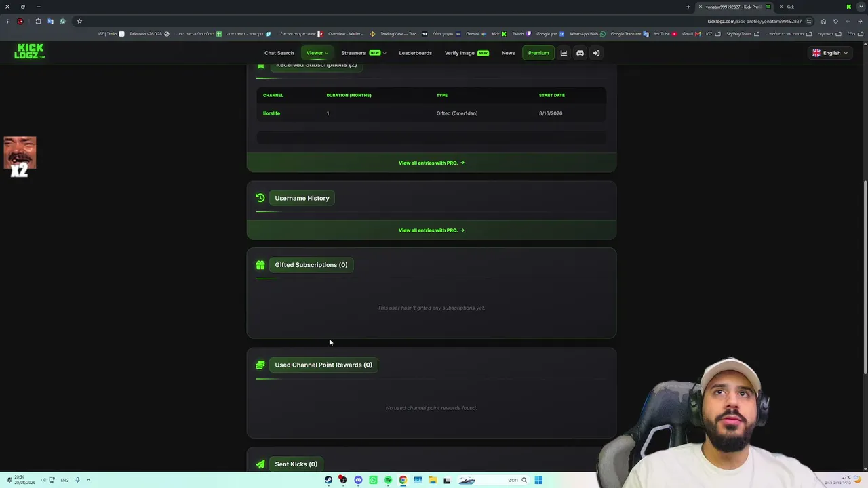Click the page vertical scrollbar
The image size is (868, 488).
click(865, 278)
